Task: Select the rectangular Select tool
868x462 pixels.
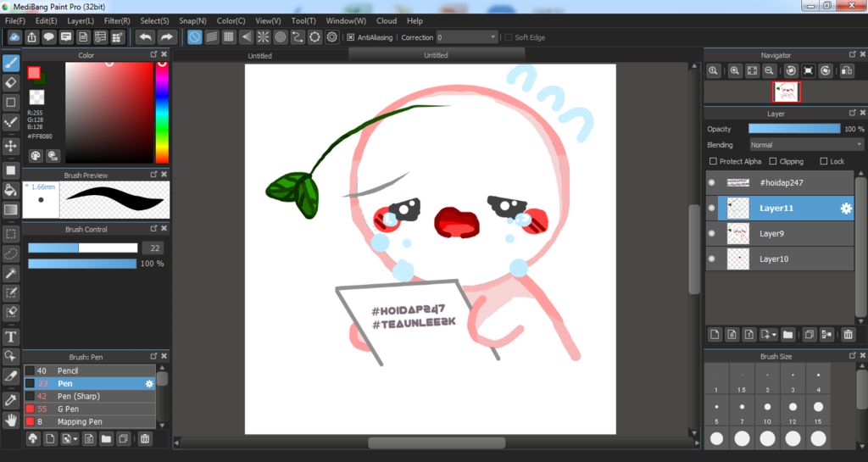Action: (10, 234)
